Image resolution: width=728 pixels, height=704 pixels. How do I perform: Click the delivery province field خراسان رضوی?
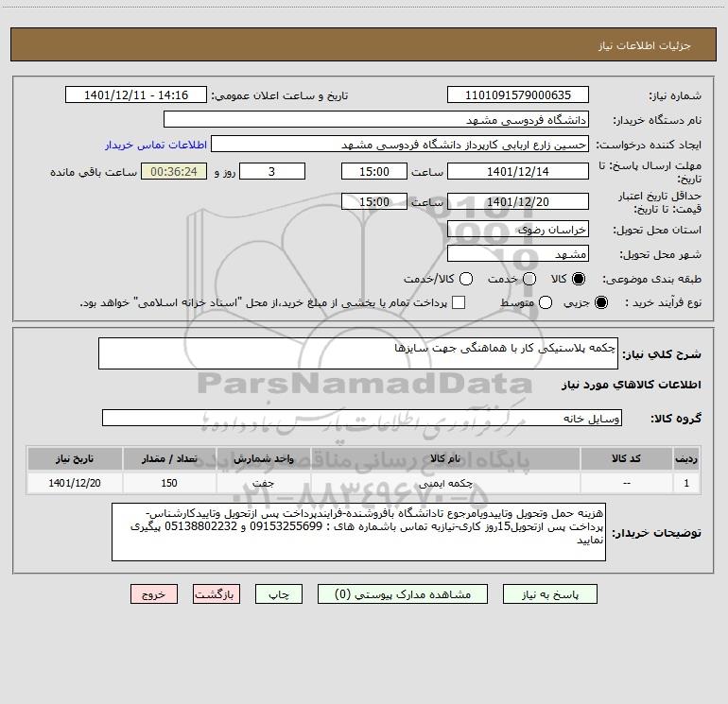pyautogui.click(x=518, y=230)
